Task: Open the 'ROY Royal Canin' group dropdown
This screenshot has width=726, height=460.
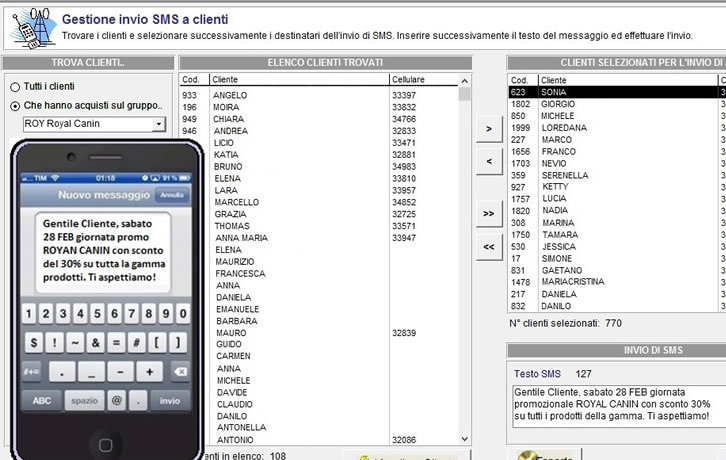Action: click(159, 124)
